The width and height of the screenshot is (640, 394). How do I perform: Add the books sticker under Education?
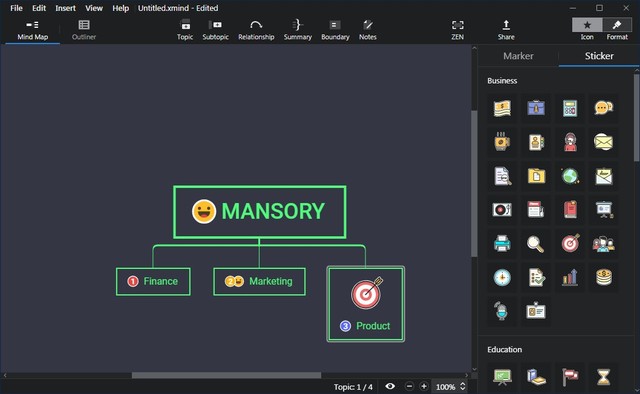(536, 376)
